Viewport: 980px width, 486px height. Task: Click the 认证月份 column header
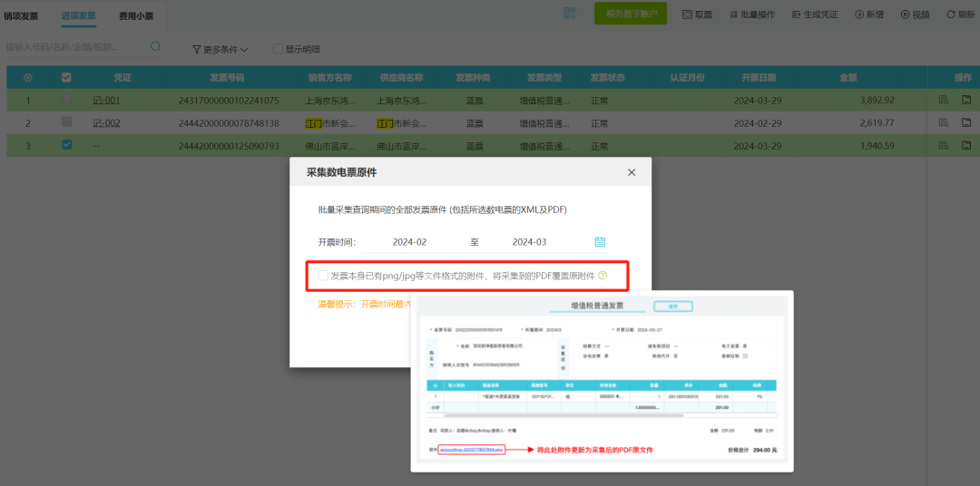(x=688, y=78)
